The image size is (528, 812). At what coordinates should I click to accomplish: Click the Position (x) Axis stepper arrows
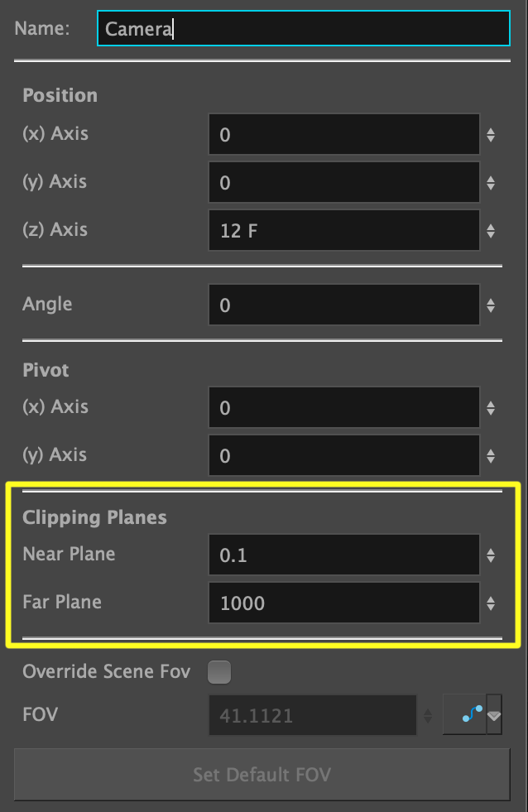491,136
